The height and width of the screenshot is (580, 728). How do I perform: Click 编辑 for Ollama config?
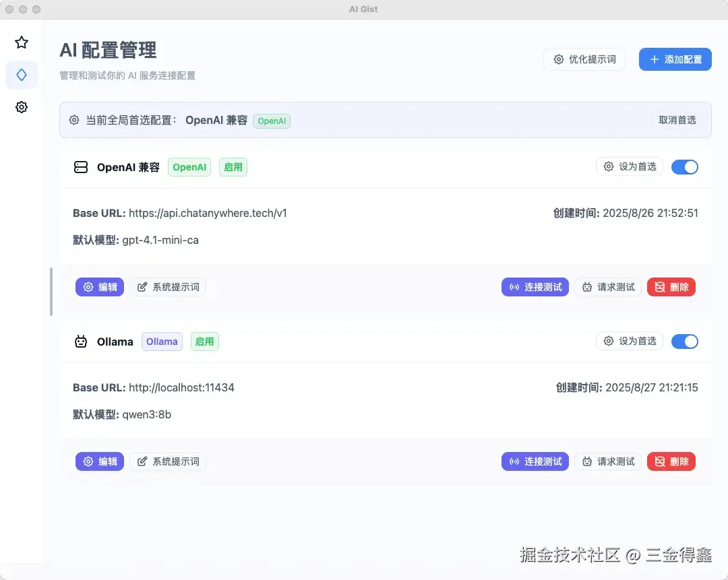tap(100, 461)
